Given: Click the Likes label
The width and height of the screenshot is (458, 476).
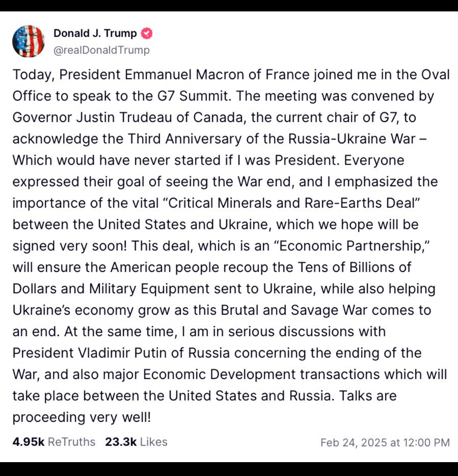Looking at the screenshot, I should pos(154,442).
